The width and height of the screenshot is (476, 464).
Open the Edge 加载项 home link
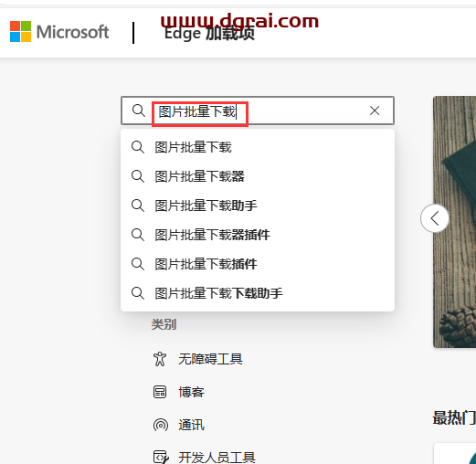pyautogui.click(x=209, y=33)
